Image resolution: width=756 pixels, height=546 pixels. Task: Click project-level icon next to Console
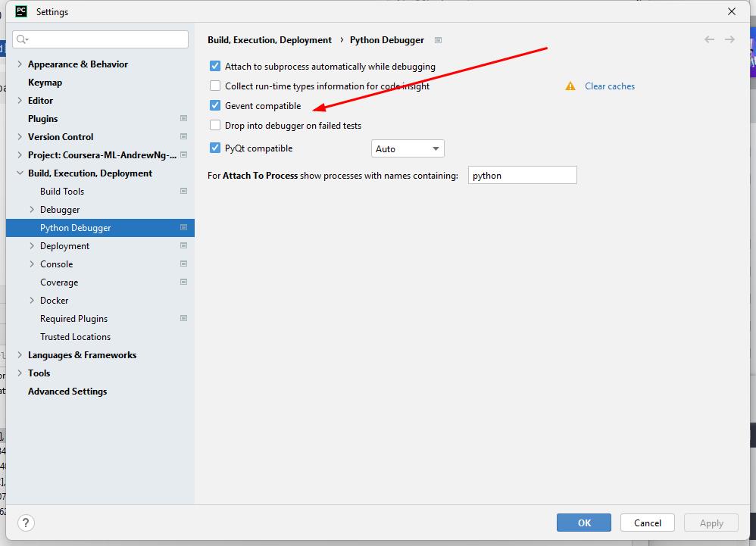(x=183, y=264)
